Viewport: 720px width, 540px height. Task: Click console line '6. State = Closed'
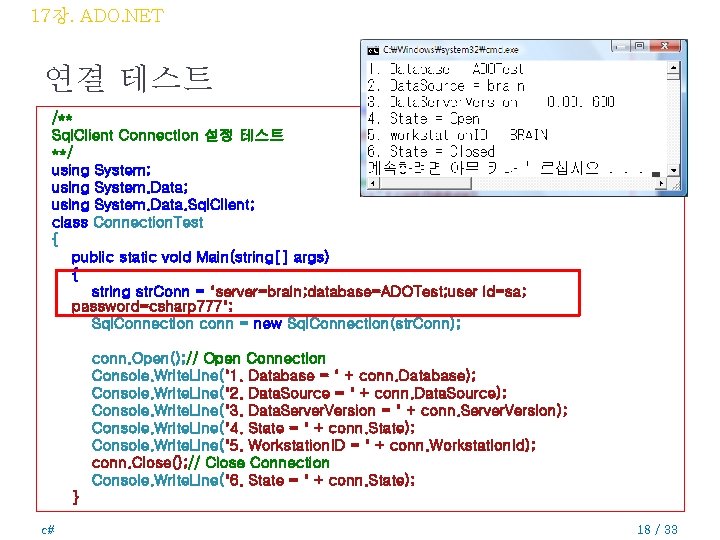[x=431, y=152]
